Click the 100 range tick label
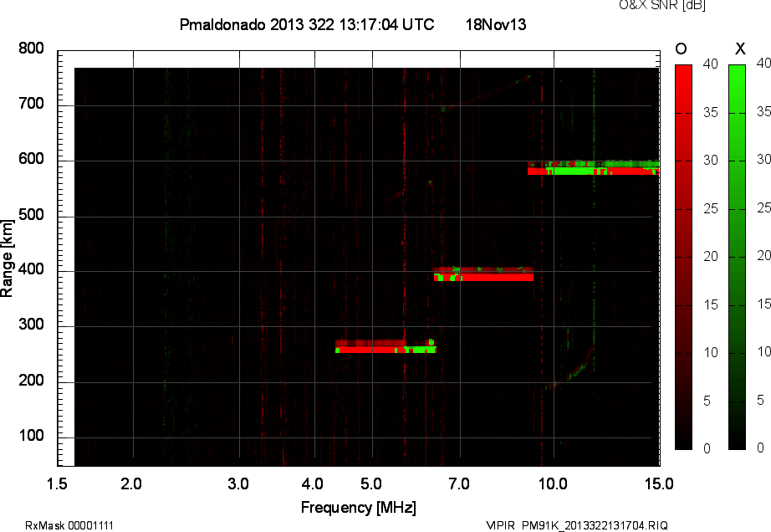Image resolution: width=771 pixels, height=532 pixels. pyautogui.click(x=31, y=435)
